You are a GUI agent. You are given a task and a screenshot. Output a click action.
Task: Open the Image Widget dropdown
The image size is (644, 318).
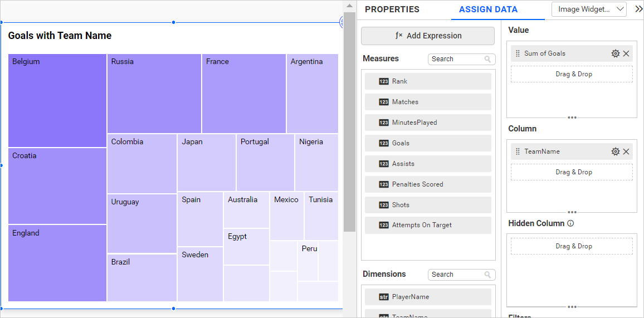tap(589, 9)
